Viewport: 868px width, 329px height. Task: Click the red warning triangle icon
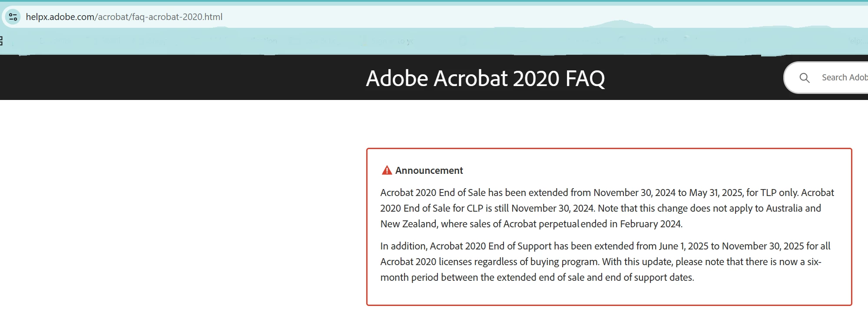point(387,170)
